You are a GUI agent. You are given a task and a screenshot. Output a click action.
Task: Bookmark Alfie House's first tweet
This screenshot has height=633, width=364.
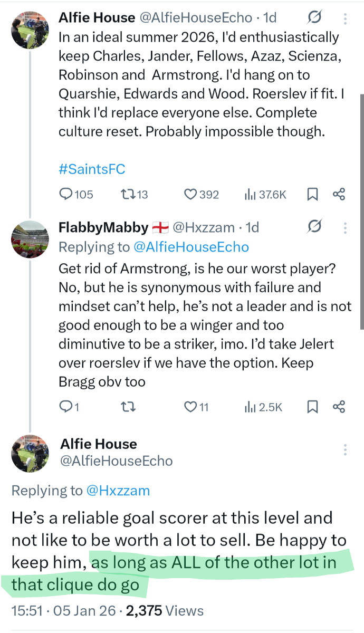coord(312,195)
